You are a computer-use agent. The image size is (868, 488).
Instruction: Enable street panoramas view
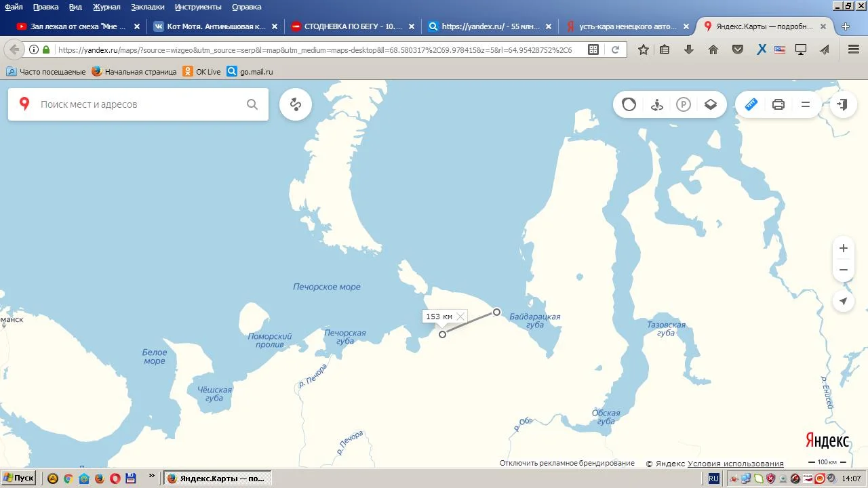click(x=656, y=104)
